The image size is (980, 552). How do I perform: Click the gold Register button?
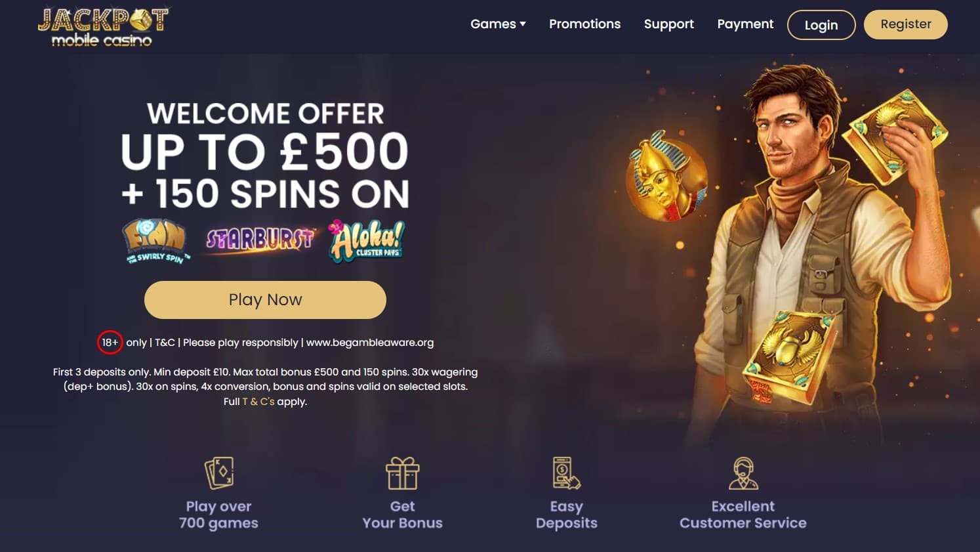pyautogui.click(x=906, y=24)
